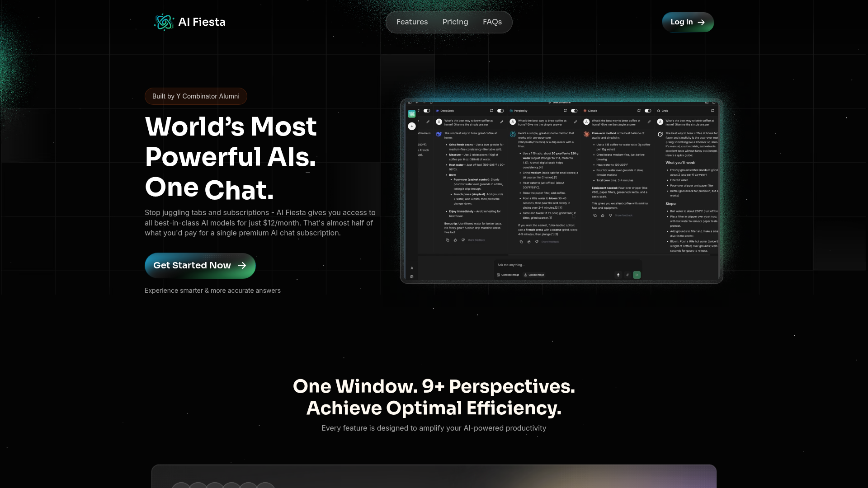Open the FAQs nav link
The width and height of the screenshot is (868, 488).
(492, 22)
